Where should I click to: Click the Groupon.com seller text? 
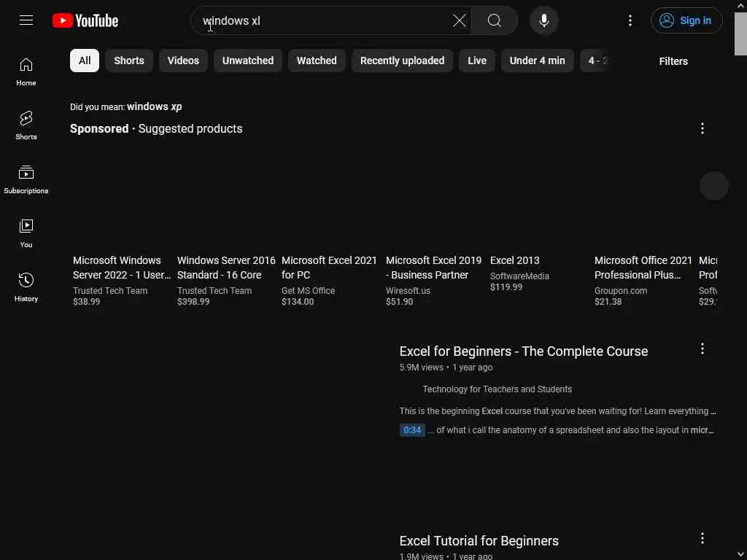pyautogui.click(x=620, y=290)
